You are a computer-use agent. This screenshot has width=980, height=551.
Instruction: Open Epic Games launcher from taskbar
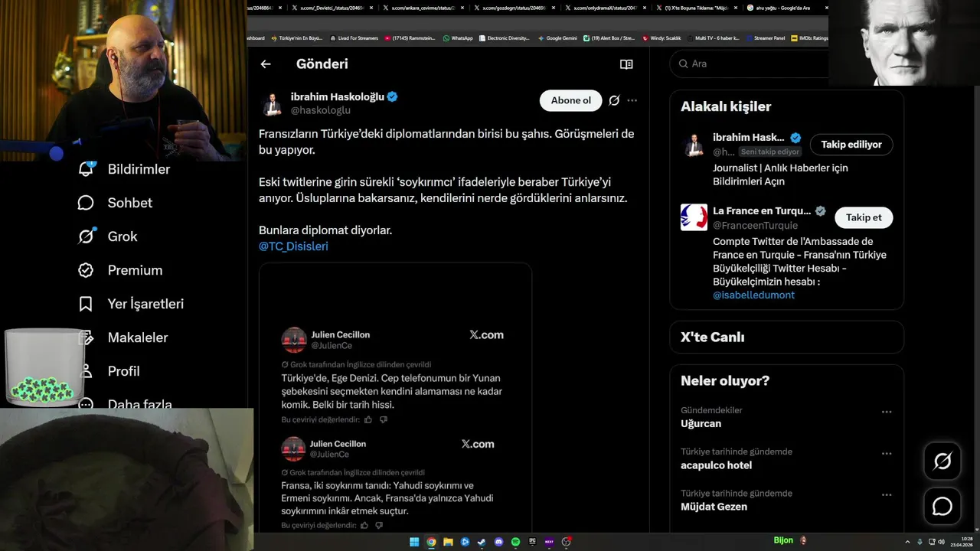pyautogui.click(x=532, y=542)
